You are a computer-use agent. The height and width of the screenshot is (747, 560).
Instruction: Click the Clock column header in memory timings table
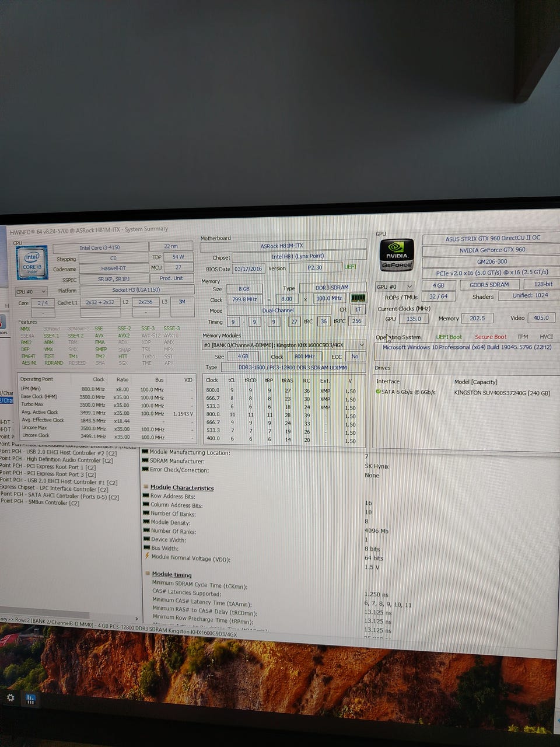tap(212, 380)
